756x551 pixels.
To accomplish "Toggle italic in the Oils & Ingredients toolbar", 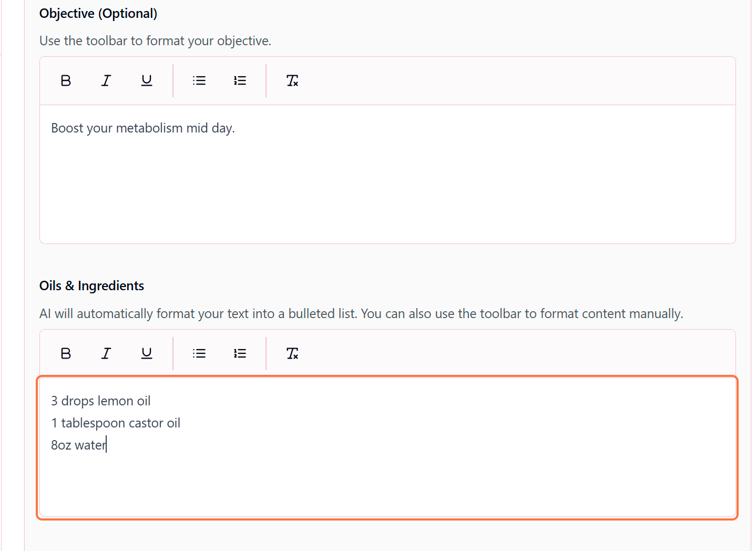I will pos(106,353).
